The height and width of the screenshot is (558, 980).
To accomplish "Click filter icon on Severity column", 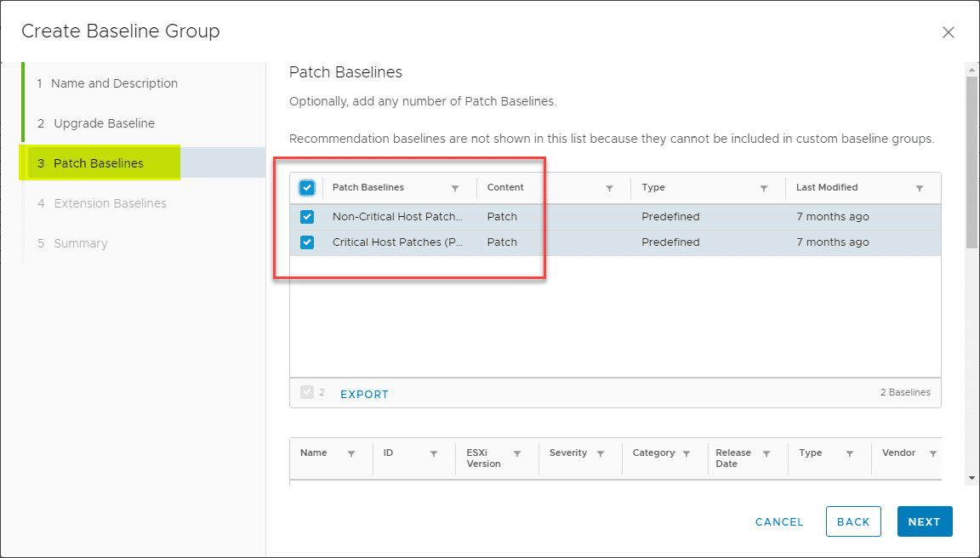I will pyautogui.click(x=601, y=454).
